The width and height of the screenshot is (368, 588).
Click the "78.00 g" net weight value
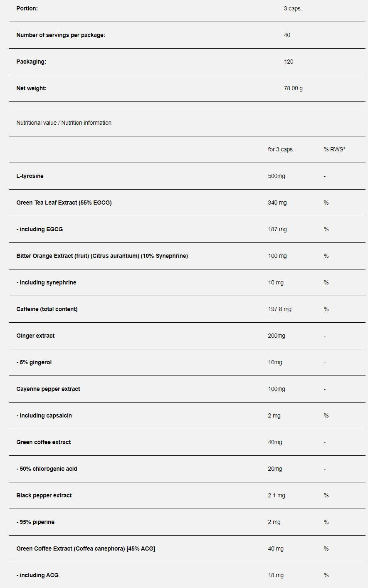tap(293, 88)
